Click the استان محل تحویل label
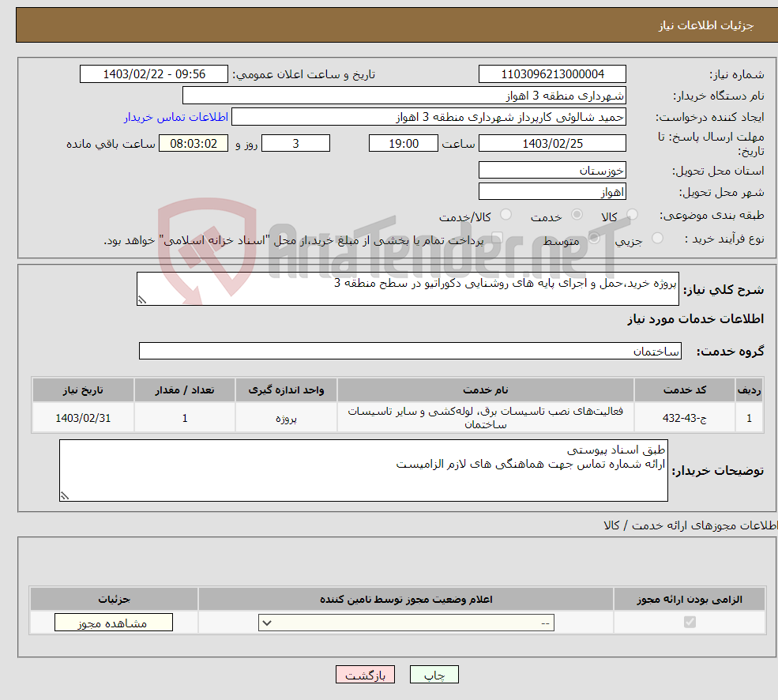Viewport: 778px width, 700px height. coord(718,171)
